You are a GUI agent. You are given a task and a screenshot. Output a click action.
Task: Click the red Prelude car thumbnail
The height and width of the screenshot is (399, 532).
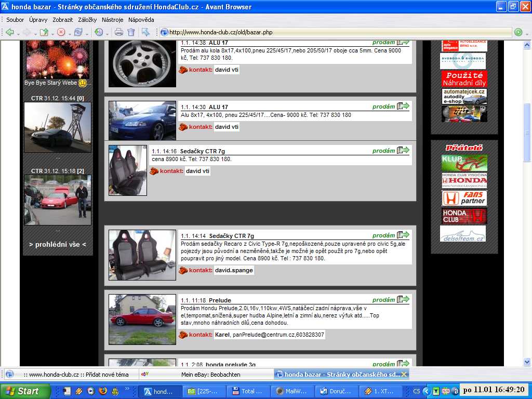142,319
